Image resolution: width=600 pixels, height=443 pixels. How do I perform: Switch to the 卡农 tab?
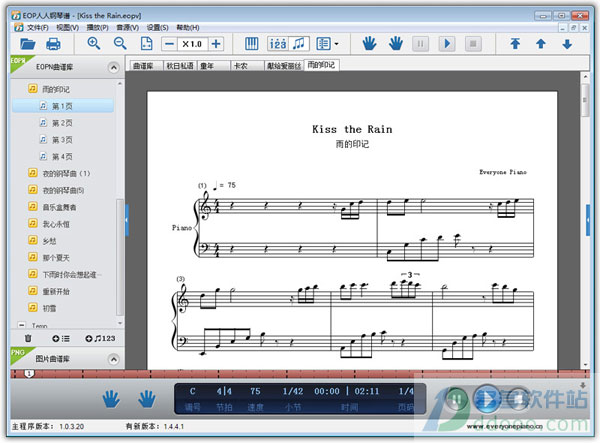247,66
